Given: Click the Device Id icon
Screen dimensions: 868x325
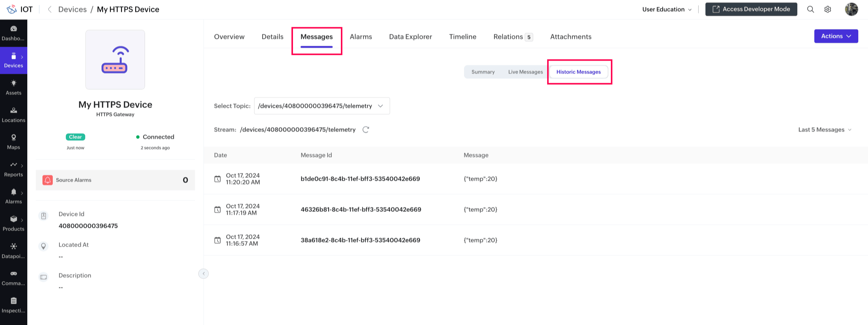Looking at the screenshot, I should [43, 216].
